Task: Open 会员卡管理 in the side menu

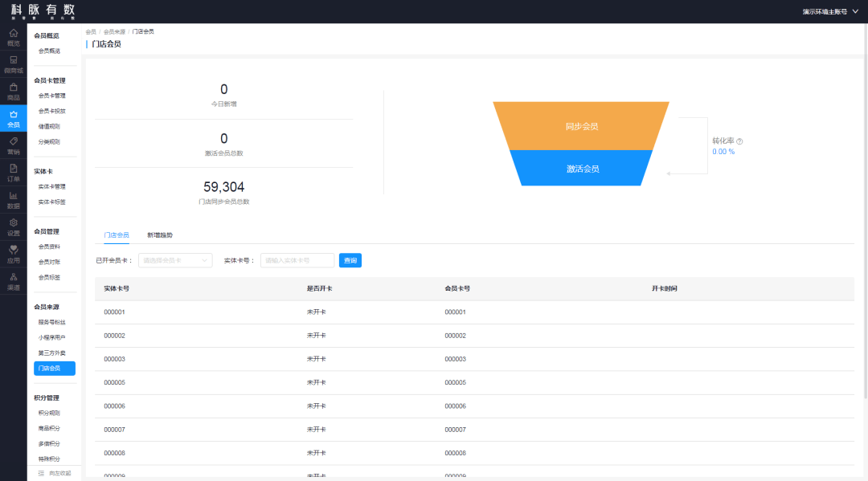Action: click(x=51, y=96)
